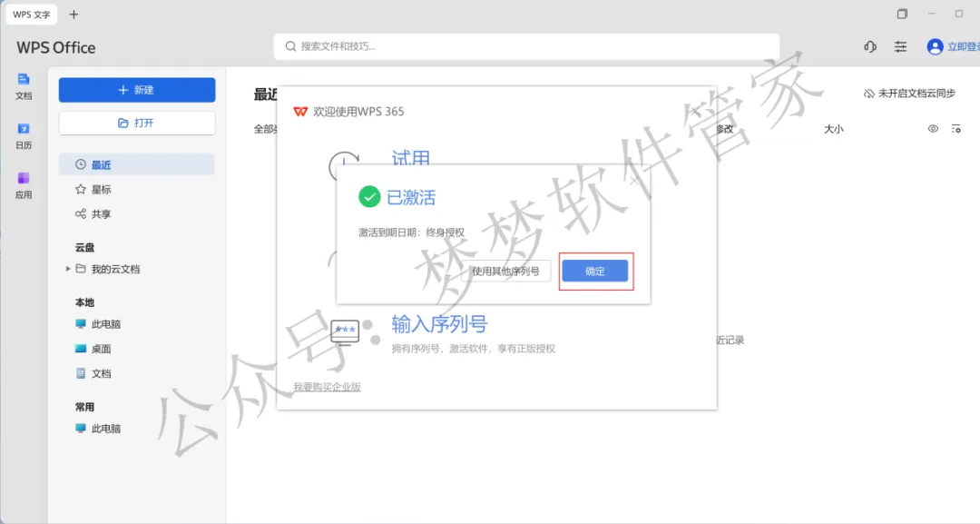Screen dimensions: 980x524
Task: Click the 打开 button
Action: (137, 124)
